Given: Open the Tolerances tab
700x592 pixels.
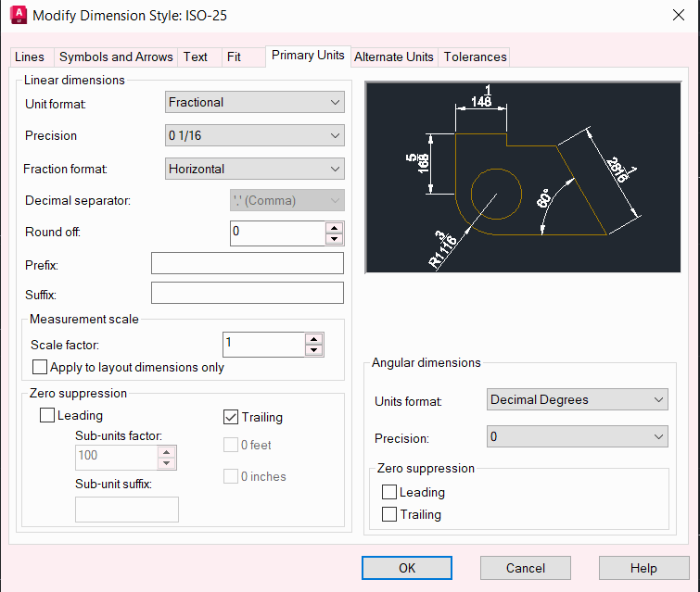Looking at the screenshot, I should point(475,57).
